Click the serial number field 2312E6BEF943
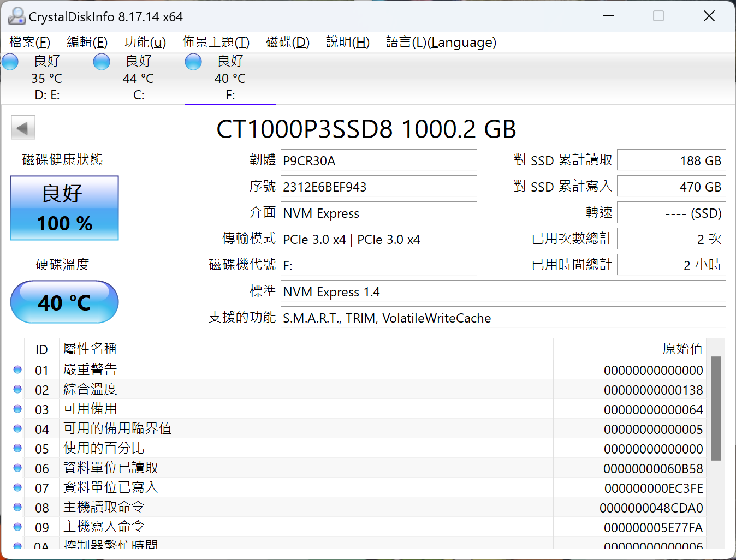Screen dimensions: 736x560 pyautogui.click(x=378, y=187)
